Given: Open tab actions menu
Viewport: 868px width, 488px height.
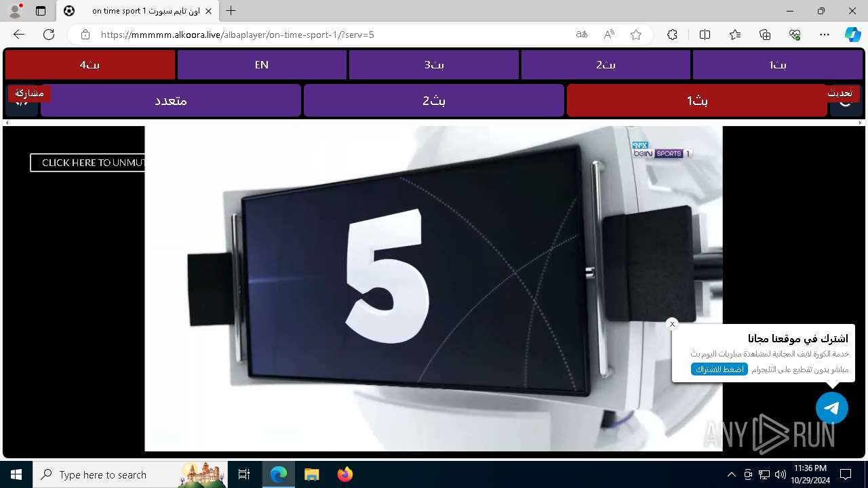Looking at the screenshot, I should click(x=41, y=11).
